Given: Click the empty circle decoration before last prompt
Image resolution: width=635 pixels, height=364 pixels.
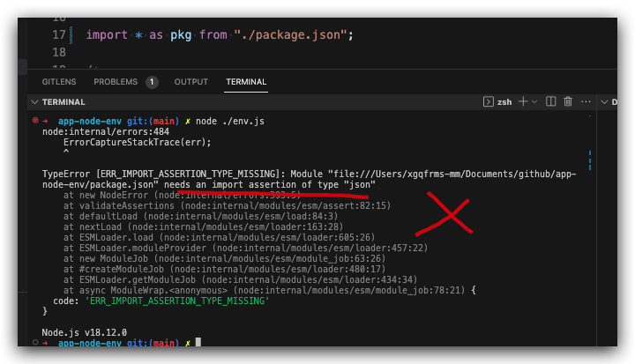Looking at the screenshot, I should (x=35, y=342).
